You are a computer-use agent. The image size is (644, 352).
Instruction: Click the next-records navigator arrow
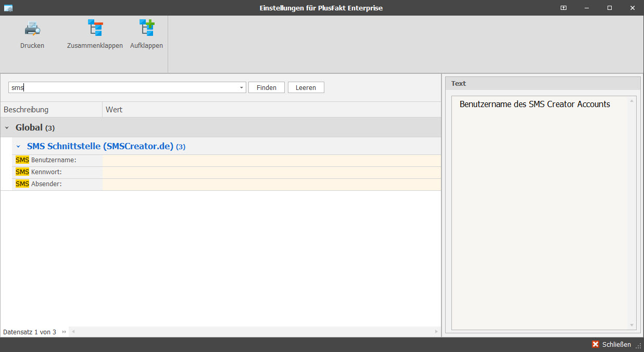coord(64,332)
